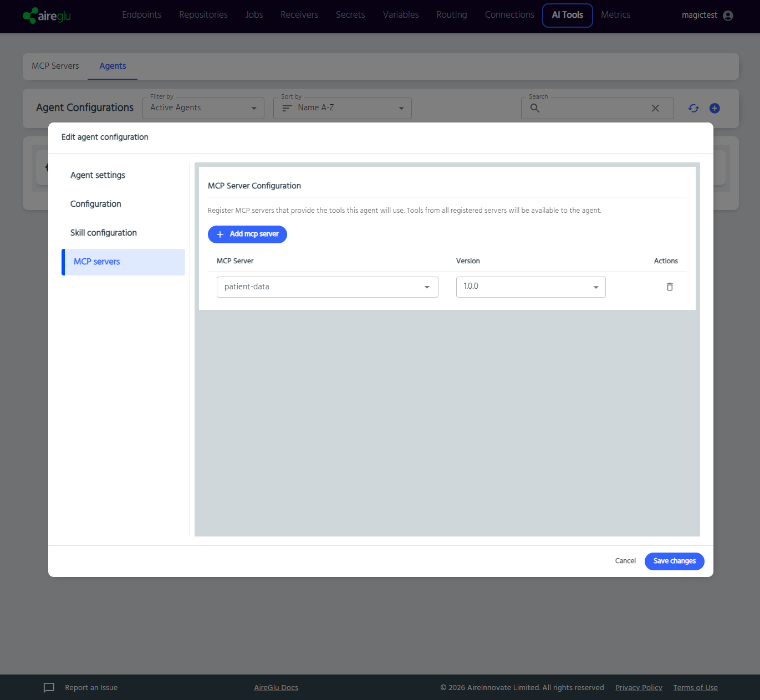Delete the patient-data MCP server row
760x700 pixels.
[670, 287]
